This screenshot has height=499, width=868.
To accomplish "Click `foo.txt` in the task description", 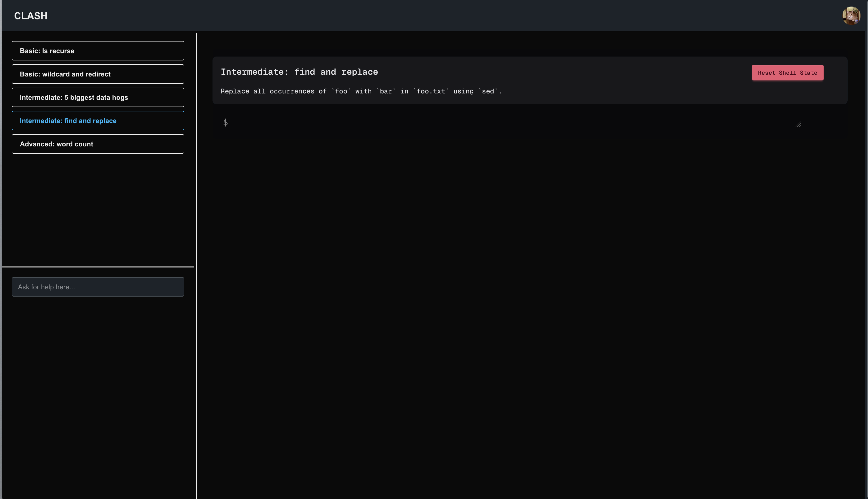I will click(431, 91).
